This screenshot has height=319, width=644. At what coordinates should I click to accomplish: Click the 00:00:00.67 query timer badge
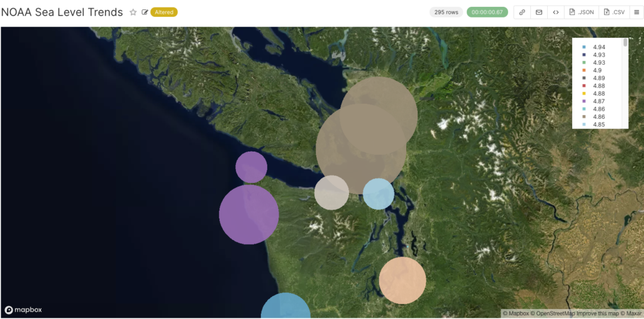(487, 13)
